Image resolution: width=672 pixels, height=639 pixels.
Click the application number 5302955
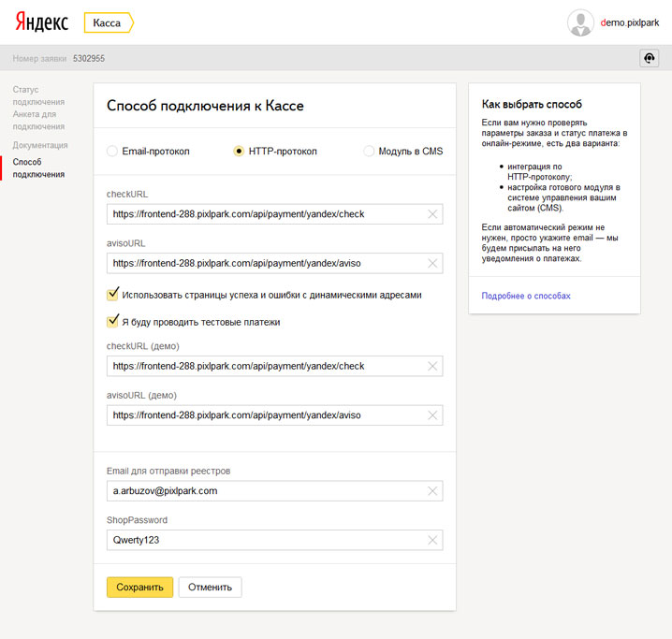(89, 59)
